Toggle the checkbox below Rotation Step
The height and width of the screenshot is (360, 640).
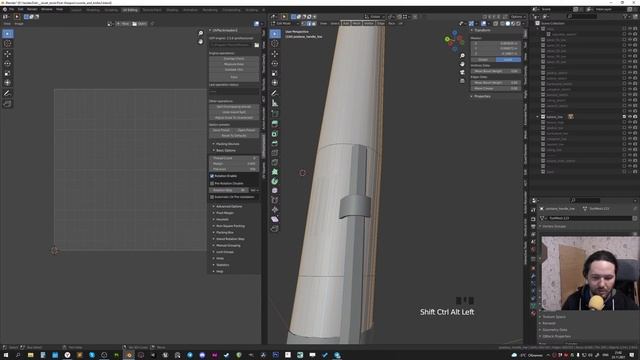[212, 197]
